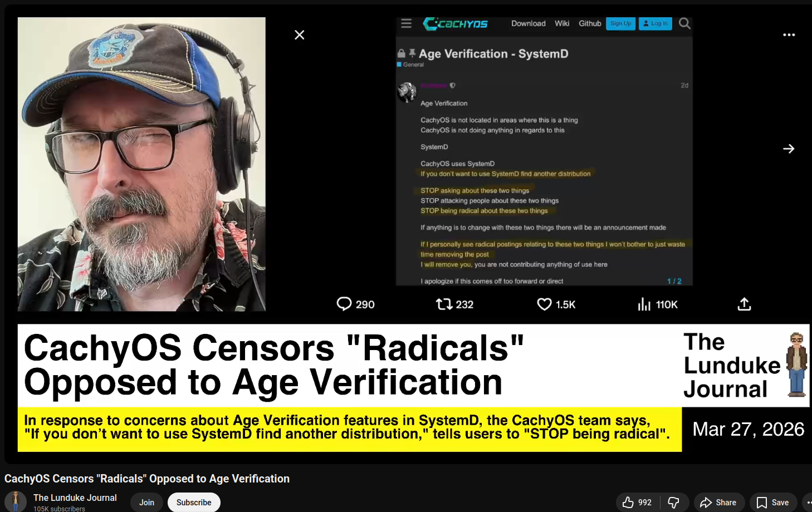Click the forum poster's avatar
The width and height of the screenshot is (812, 512).
407,92
